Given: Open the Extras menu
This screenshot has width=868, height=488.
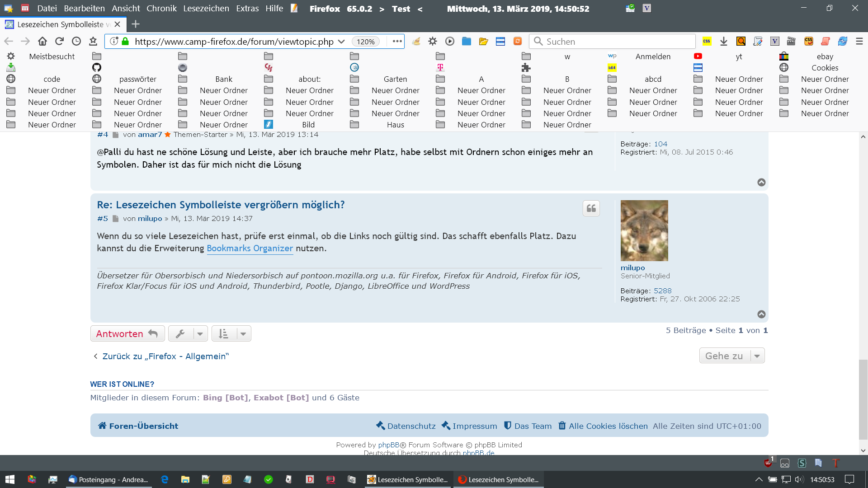Looking at the screenshot, I should pyautogui.click(x=247, y=9).
